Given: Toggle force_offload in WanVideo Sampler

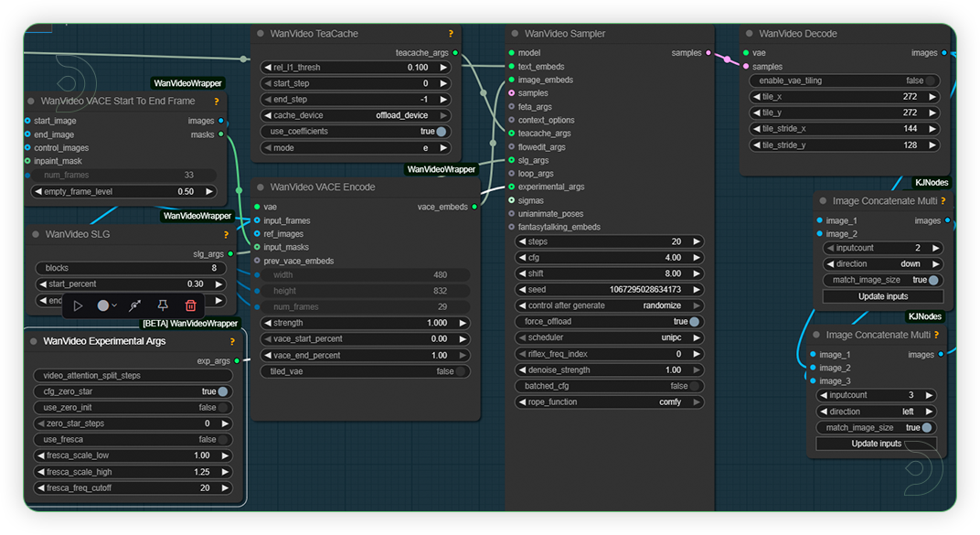Looking at the screenshot, I should [x=610, y=322].
